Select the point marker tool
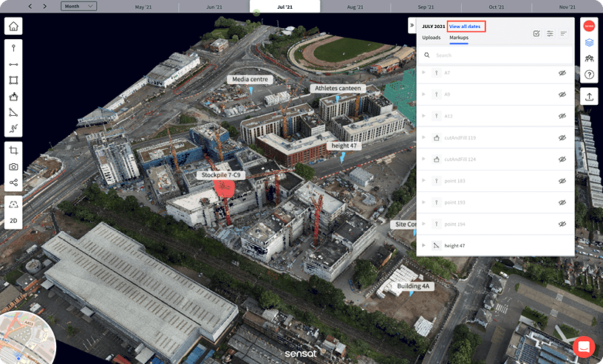This screenshot has height=364, width=603. coord(13,48)
